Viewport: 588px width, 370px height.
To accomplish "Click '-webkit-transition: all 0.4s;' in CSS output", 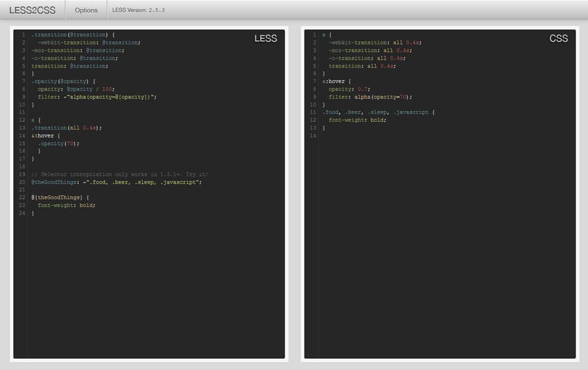I will tap(375, 43).
